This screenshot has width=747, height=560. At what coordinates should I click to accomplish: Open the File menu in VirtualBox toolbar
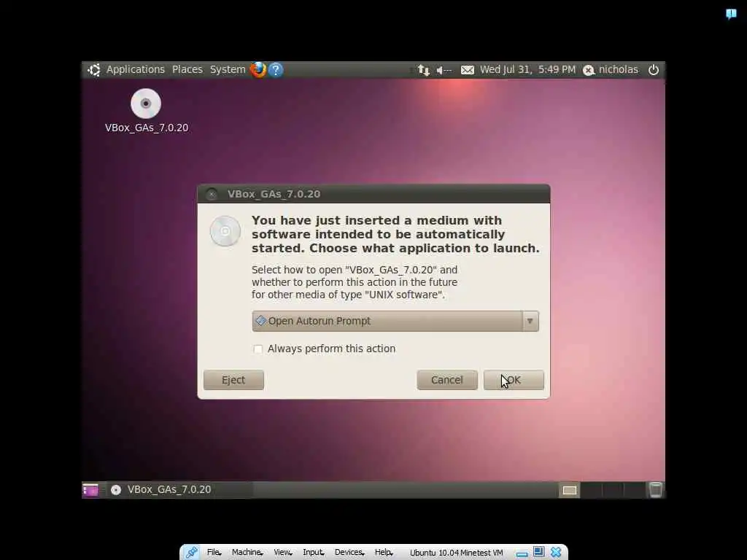click(x=214, y=553)
